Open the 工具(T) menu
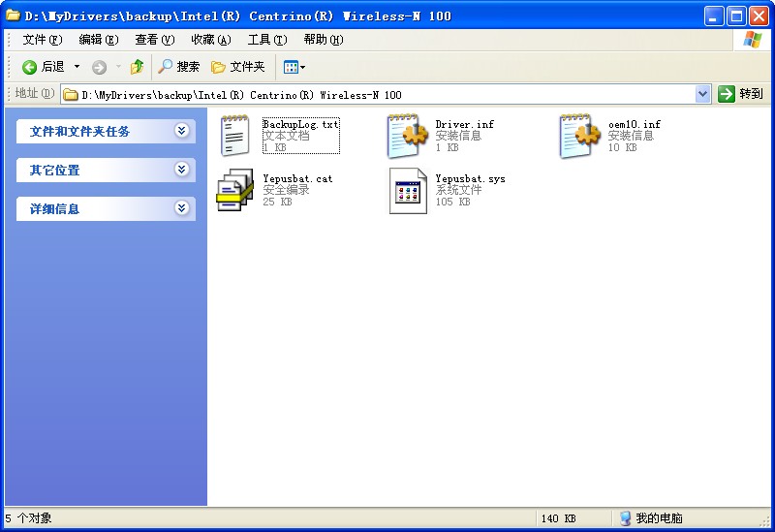This screenshot has width=775, height=532. [267, 40]
